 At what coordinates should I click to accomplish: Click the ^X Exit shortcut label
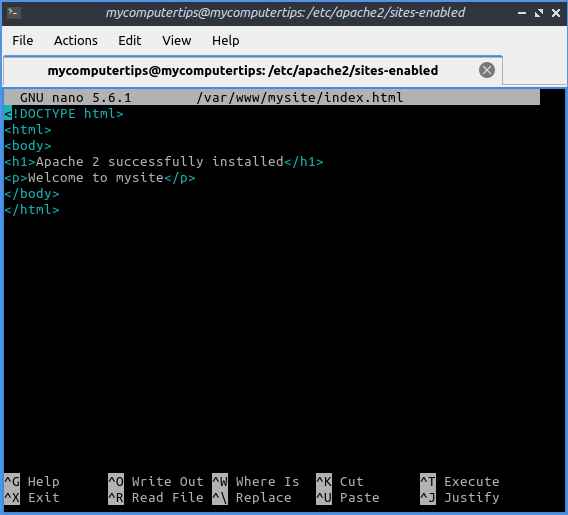click(x=32, y=498)
